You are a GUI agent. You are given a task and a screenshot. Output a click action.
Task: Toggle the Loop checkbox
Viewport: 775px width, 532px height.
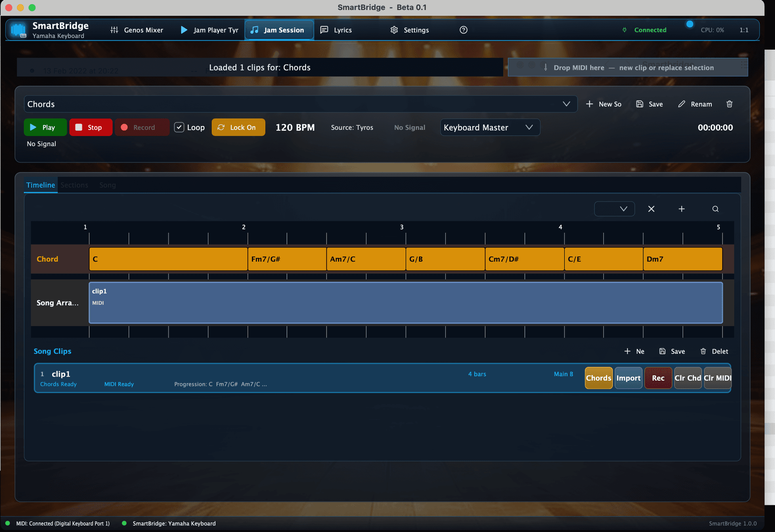point(179,127)
